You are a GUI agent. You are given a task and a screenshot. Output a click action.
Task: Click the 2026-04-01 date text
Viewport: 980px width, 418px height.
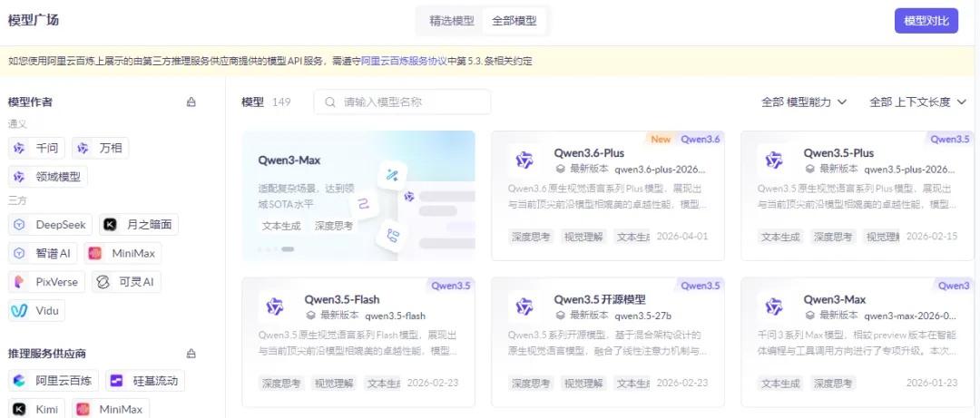pos(681,237)
